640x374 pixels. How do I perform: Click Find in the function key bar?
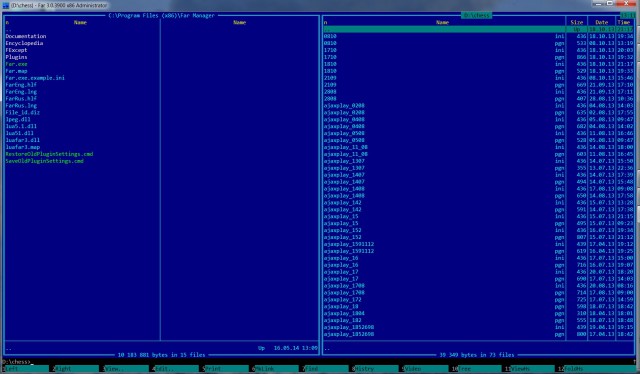[327, 369]
